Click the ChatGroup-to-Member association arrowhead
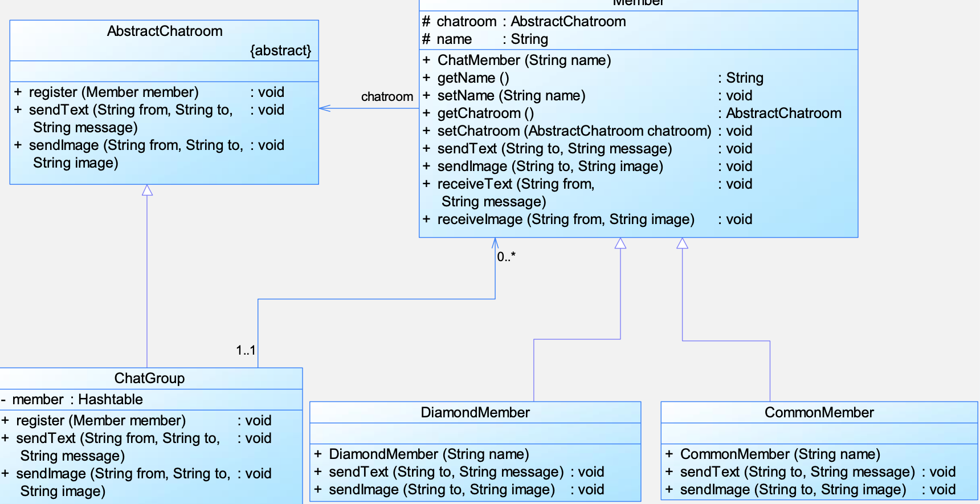 coord(495,243)
